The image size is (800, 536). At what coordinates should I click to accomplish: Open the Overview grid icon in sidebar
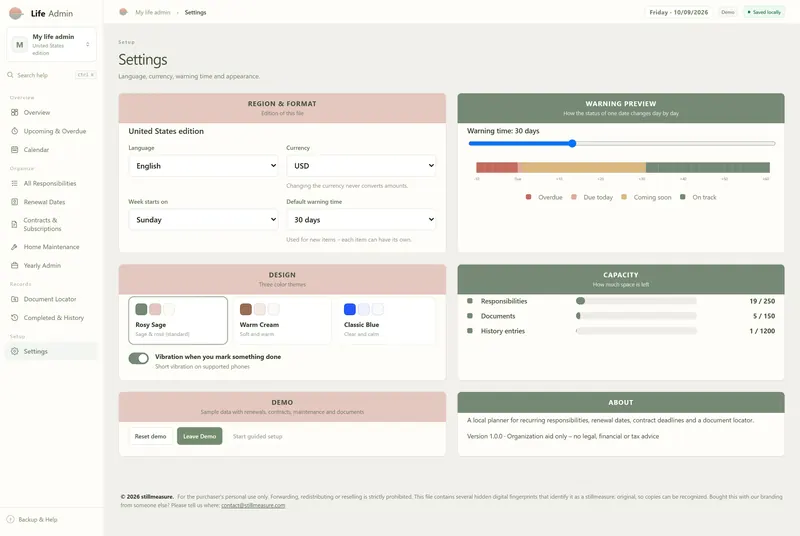[x=14, y=112]
